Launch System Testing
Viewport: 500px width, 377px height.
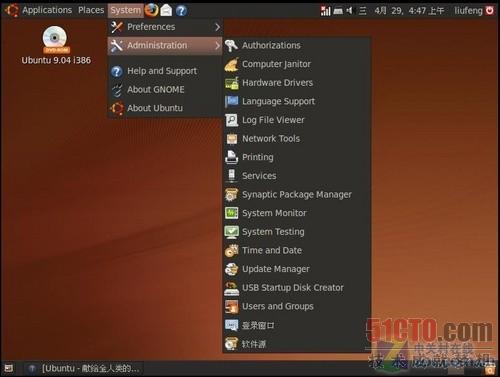(x=297, y=232)
